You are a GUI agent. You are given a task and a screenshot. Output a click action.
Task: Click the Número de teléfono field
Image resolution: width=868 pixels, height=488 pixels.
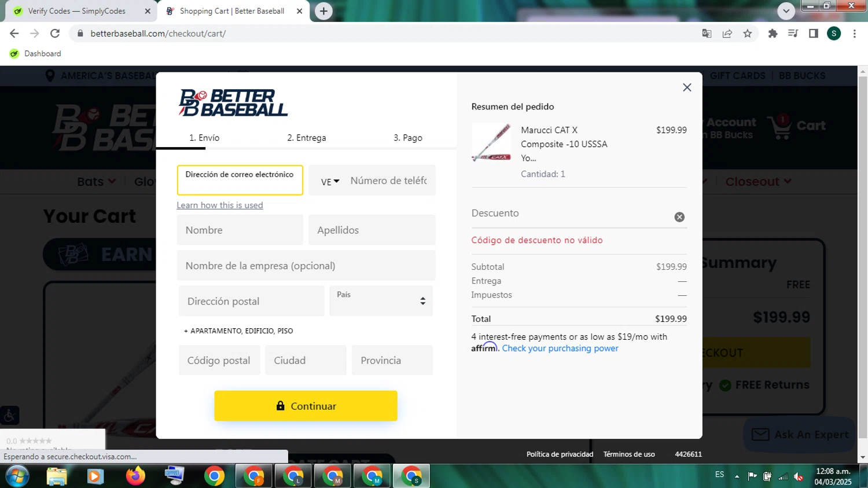click(389, 181)
